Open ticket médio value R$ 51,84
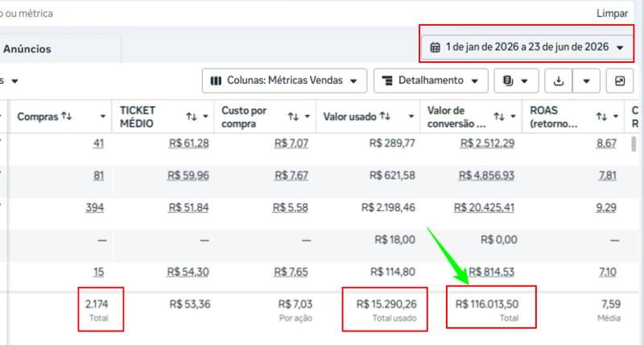The image size is (644, 345). [x=188, y=208]
